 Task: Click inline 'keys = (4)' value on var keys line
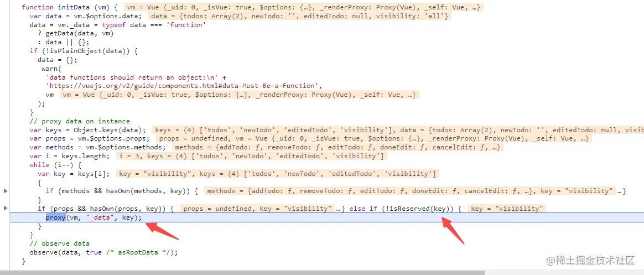click(398, 130)
